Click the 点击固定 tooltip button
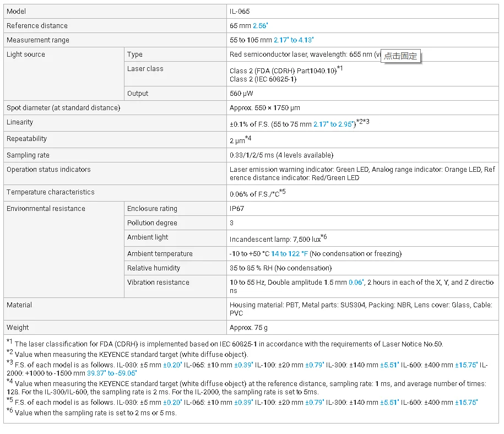504x434 pixels. [400, 56]
